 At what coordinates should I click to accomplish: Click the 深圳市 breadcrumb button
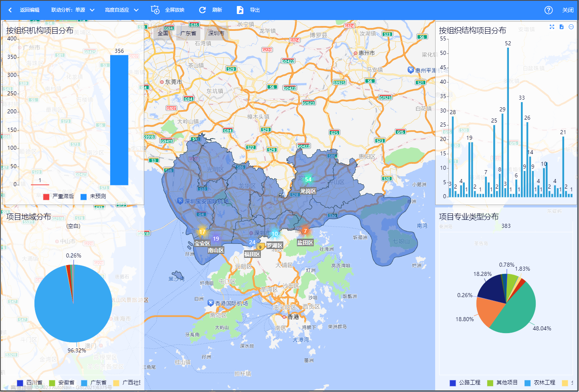[216, 33]
